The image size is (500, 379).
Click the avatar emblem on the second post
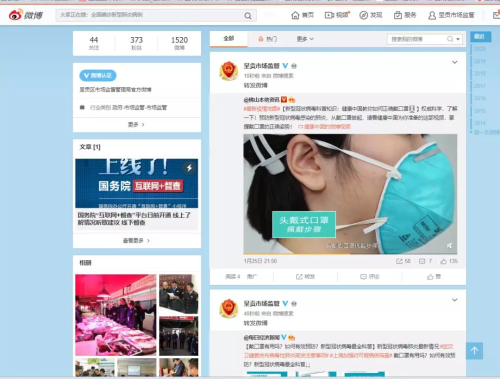[x=228, y=308]
